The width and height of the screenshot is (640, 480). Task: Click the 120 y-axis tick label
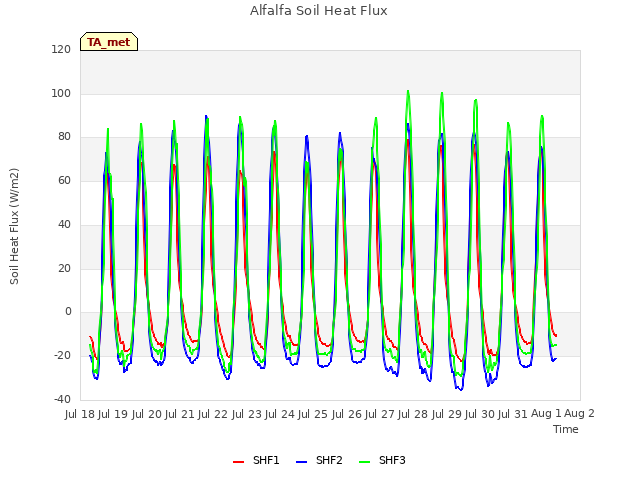(61, 49)
